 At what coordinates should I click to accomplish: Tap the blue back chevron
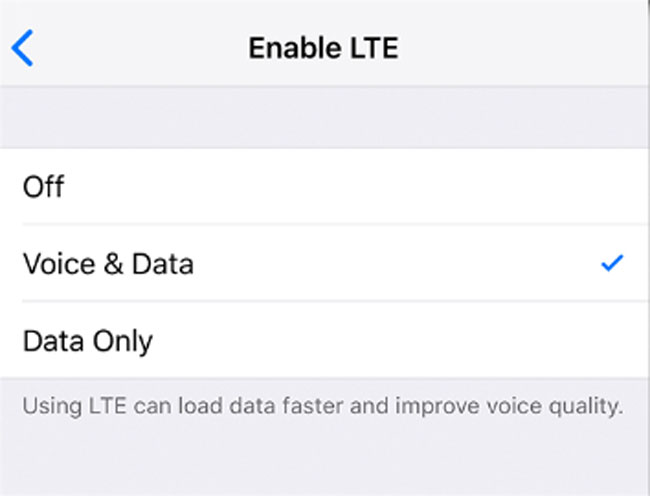tap(22, 48)
